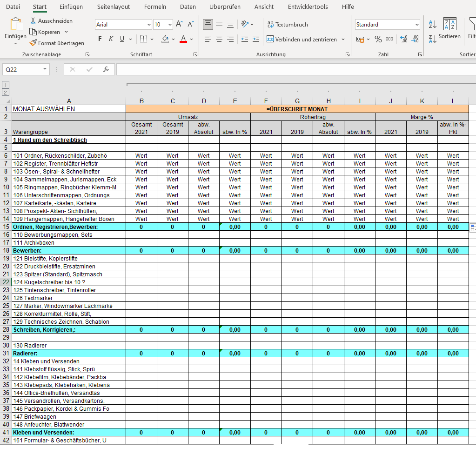Toggle underline formatting (U)
The width and height of the screenshot is (476, 461).
pos(122,39)
